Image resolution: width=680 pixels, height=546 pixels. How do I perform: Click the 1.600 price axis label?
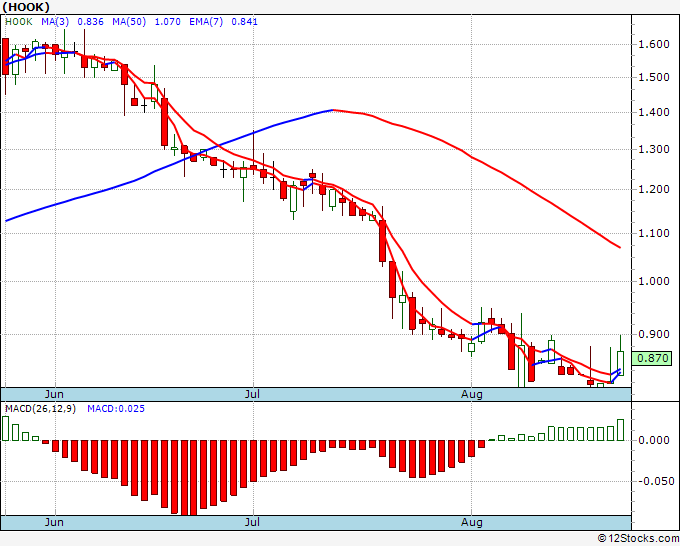[654, 44]
